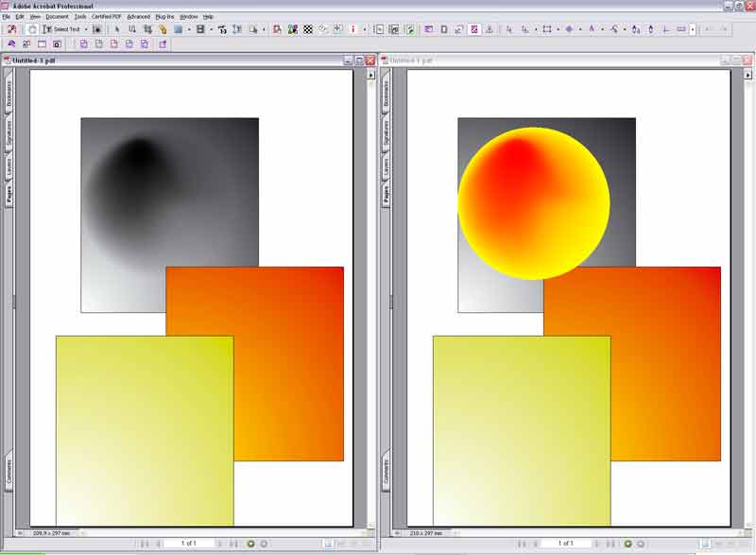Open the Edit menu
The width and height of the screenshot is (756, 555).
[20, 17]
